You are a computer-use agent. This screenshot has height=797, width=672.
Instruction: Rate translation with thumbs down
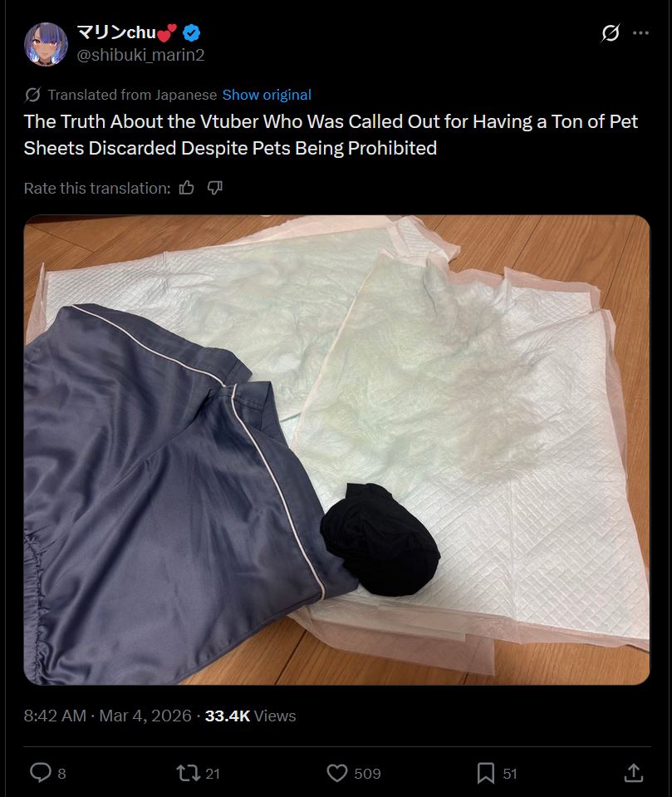coord(215,188)
